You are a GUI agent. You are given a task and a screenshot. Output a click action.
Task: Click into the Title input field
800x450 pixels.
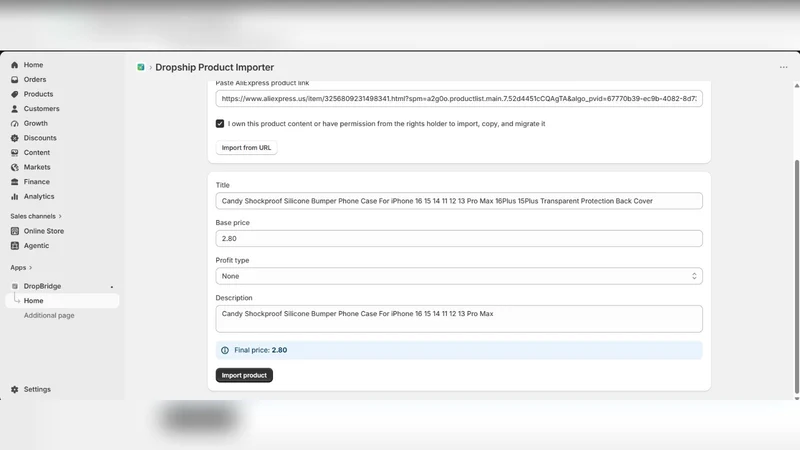[x=459, y=201]
